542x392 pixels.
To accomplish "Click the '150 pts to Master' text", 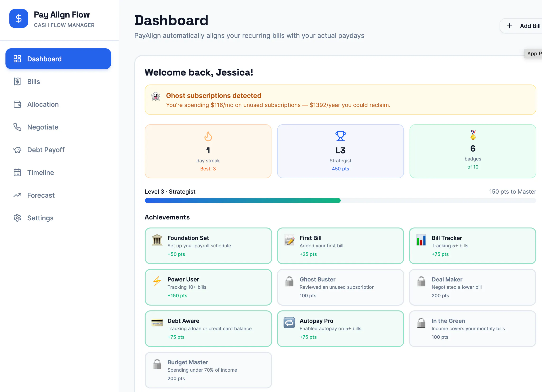I will coord(513,192).
